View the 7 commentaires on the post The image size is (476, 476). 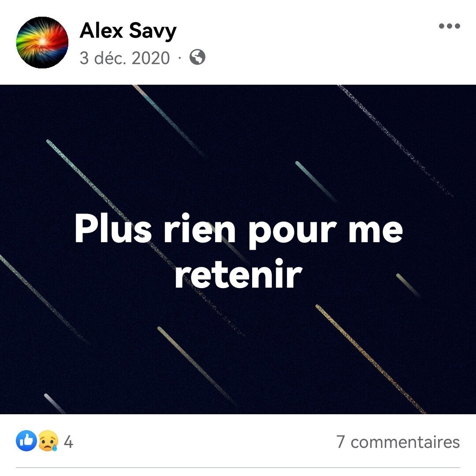tap(398, 442)
